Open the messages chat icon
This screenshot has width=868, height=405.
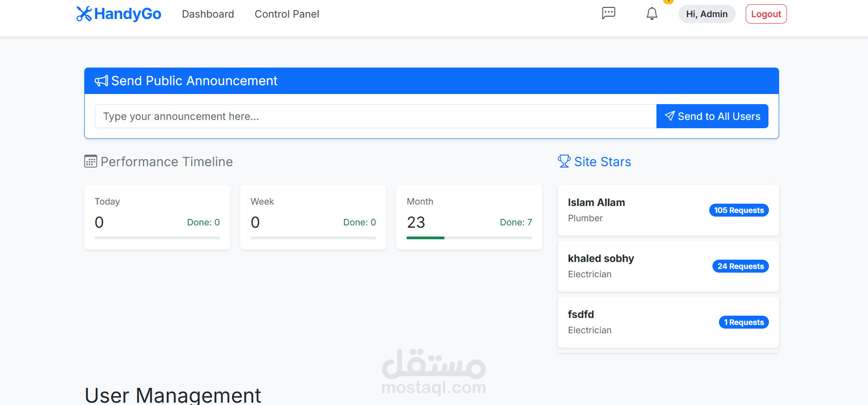click(608, 13)
